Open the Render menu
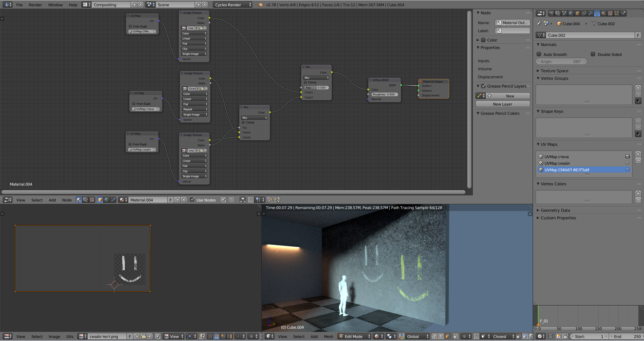This screenshot has width=644, height=341. [x=35, y=5]
